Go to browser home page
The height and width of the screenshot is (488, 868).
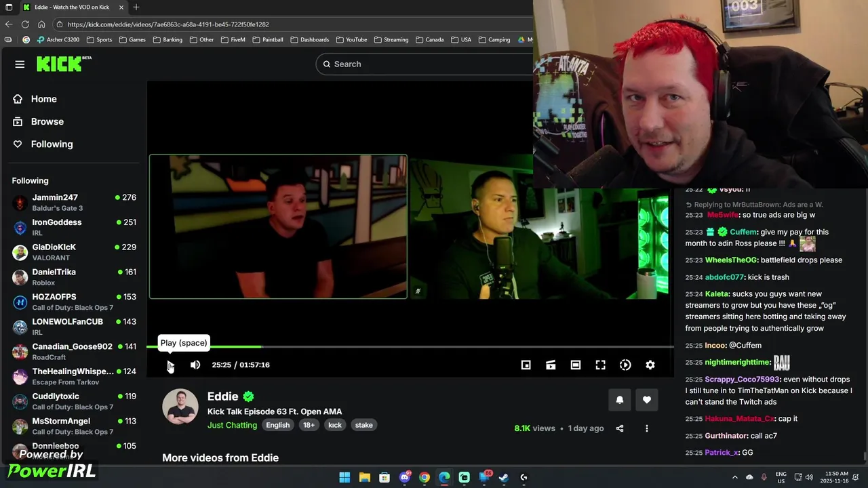point(41,24)
